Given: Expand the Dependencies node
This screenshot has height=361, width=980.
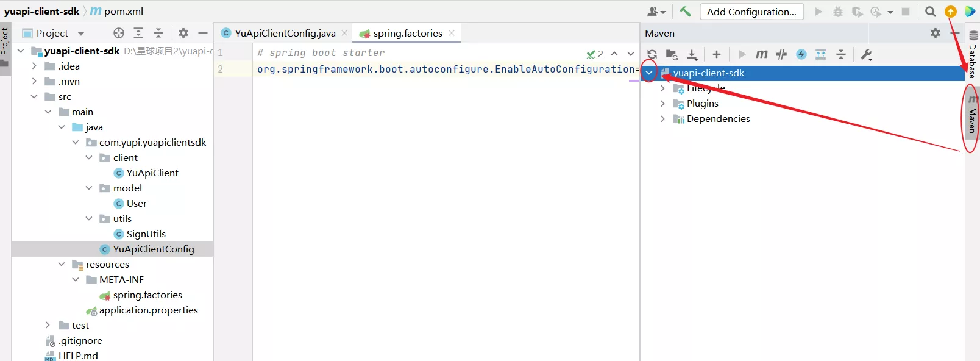Looking at the screenshot, I should tap(662, 119).
